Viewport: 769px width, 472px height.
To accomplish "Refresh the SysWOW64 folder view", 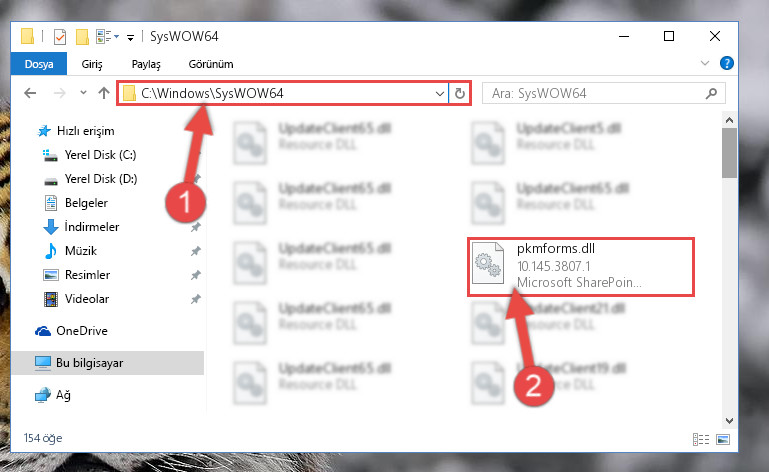I will 460,93.
